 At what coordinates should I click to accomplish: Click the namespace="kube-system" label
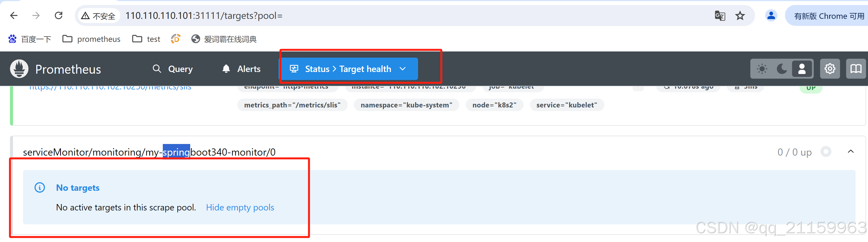point(406,105)
